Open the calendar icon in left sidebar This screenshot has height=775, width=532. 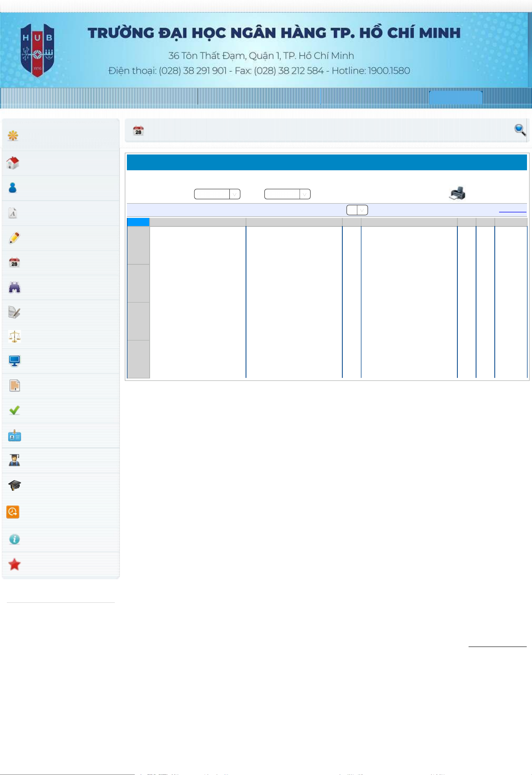pos(14,262)
